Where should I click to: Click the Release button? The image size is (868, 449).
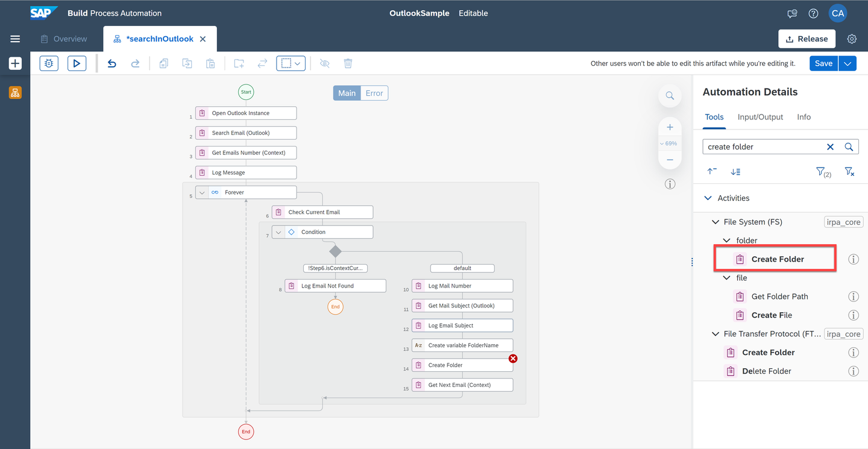pos(807,39)
